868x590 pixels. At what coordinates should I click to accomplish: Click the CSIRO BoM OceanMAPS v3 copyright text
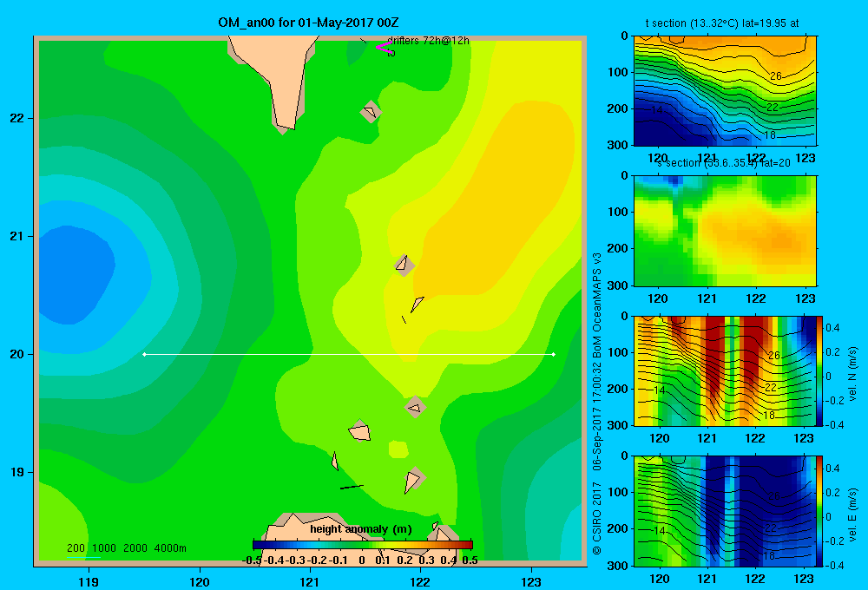tap(597, 403)
